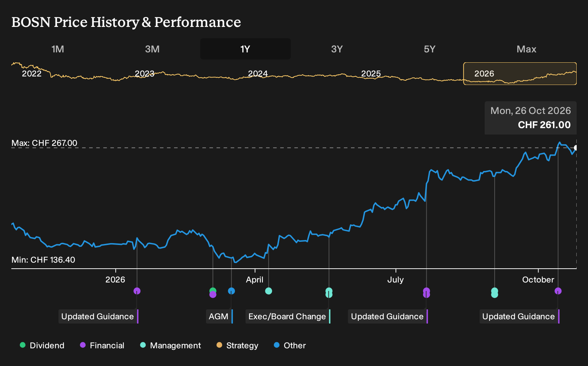Screen dimensions: 588x366
Task: Click the 2024 year in the overview timeline
Action: pos(258,74)
